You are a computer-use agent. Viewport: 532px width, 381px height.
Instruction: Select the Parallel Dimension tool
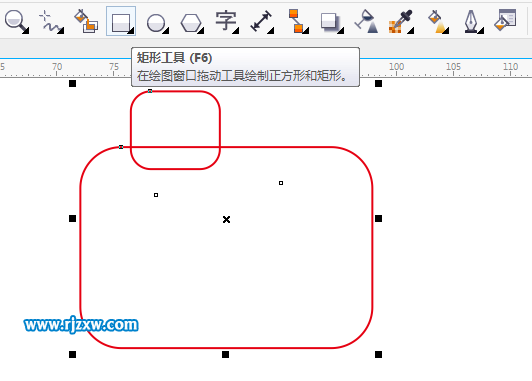[x=261, y=22]
